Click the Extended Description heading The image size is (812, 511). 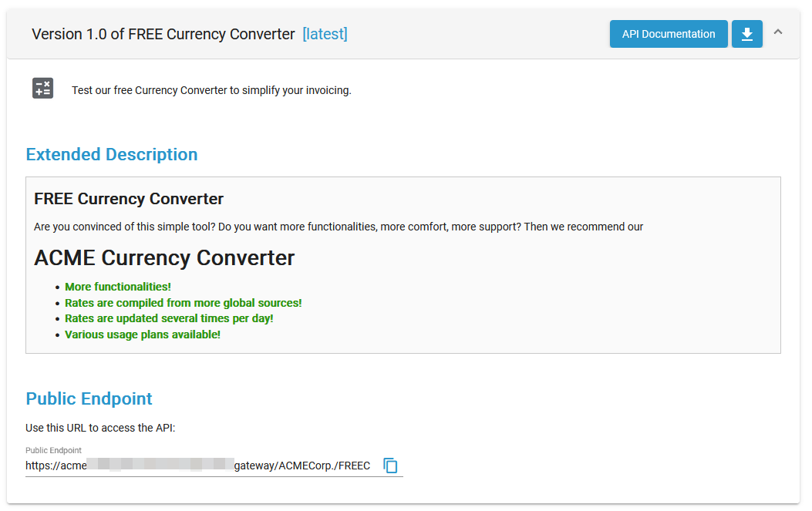112,154
